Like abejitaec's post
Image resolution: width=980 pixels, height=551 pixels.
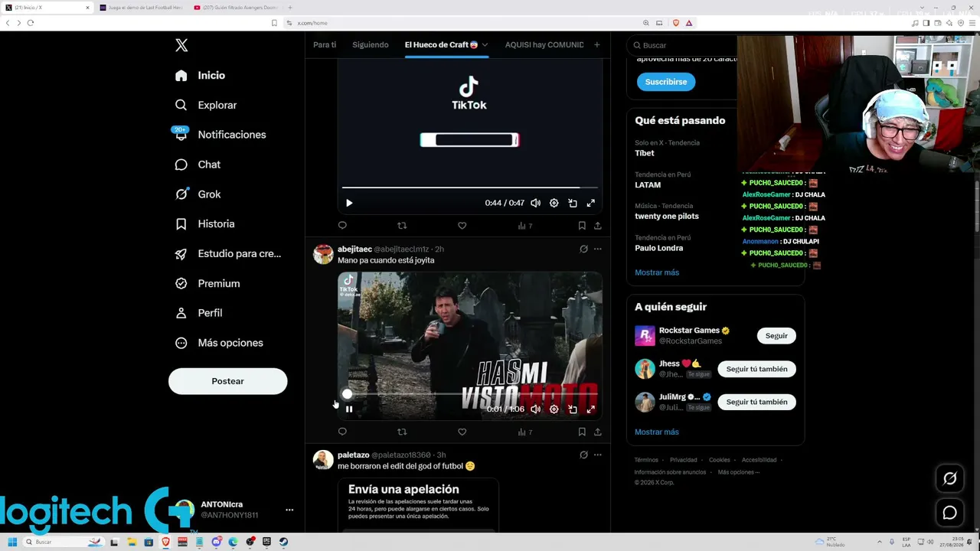(x=462, y=432)
